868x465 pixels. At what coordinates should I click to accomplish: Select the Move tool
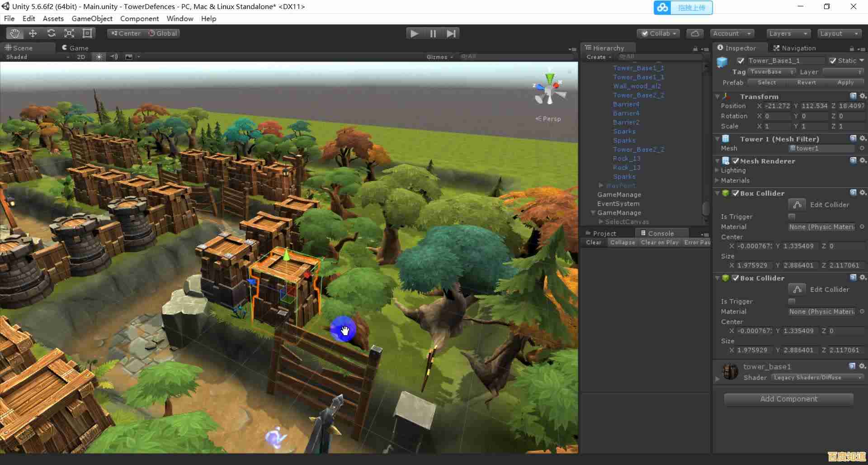tap(33, 33)
